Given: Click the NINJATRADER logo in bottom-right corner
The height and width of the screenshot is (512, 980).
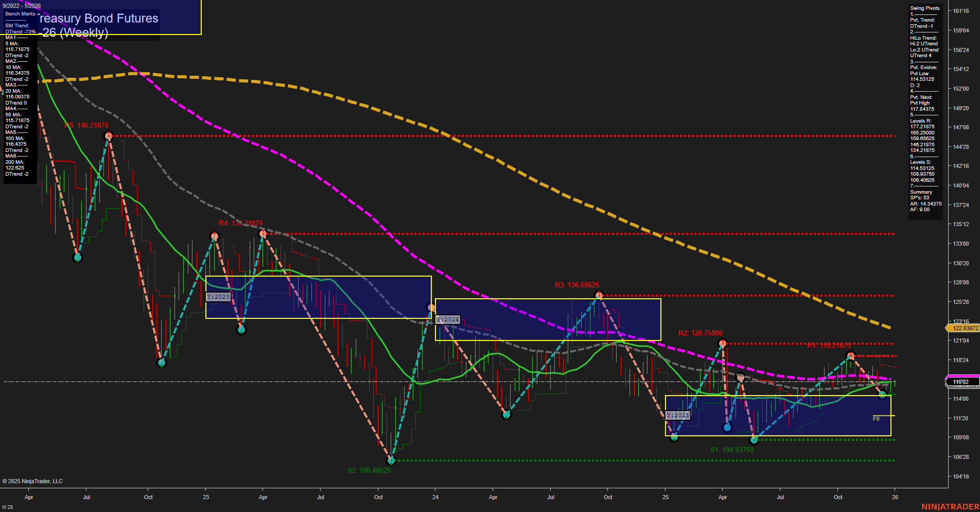Looking at the screenshot, I should click(950, 505).
